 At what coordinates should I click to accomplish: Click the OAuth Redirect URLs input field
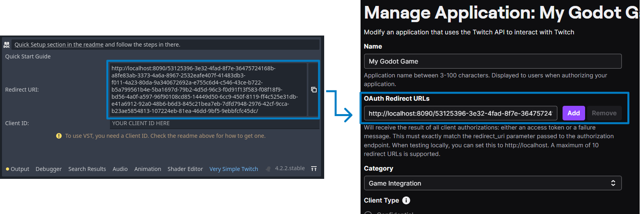tap(461, 113)
